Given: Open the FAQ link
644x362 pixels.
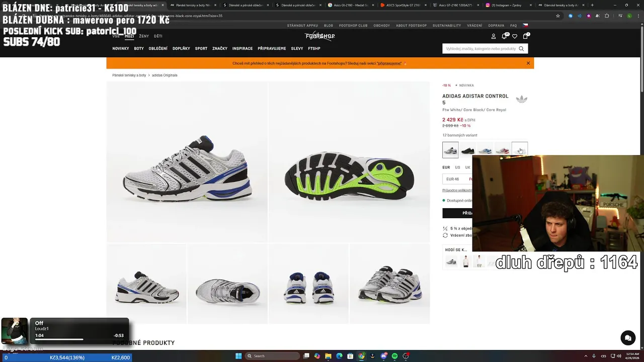Looking at the screenshot, I should click(513, 26).
